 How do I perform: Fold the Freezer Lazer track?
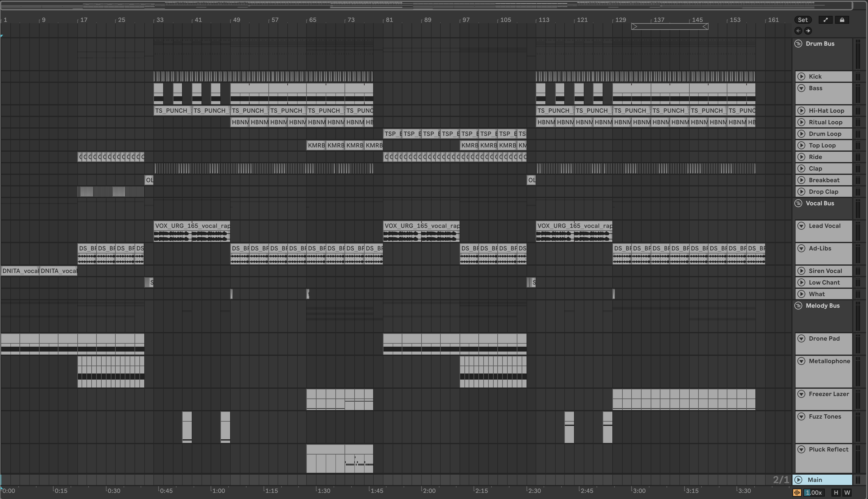click(801, 394)
